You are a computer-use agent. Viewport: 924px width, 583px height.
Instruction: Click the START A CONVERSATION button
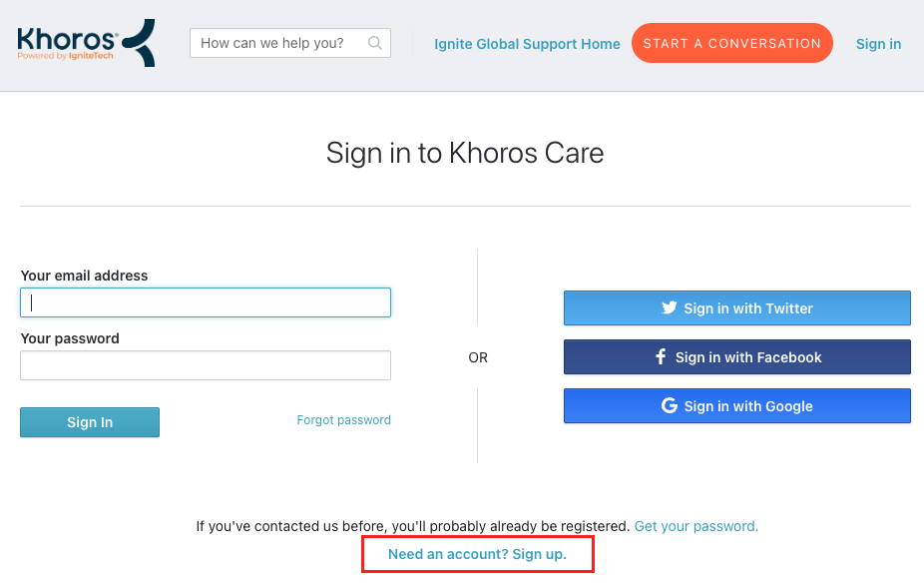(x=731, y=43)
